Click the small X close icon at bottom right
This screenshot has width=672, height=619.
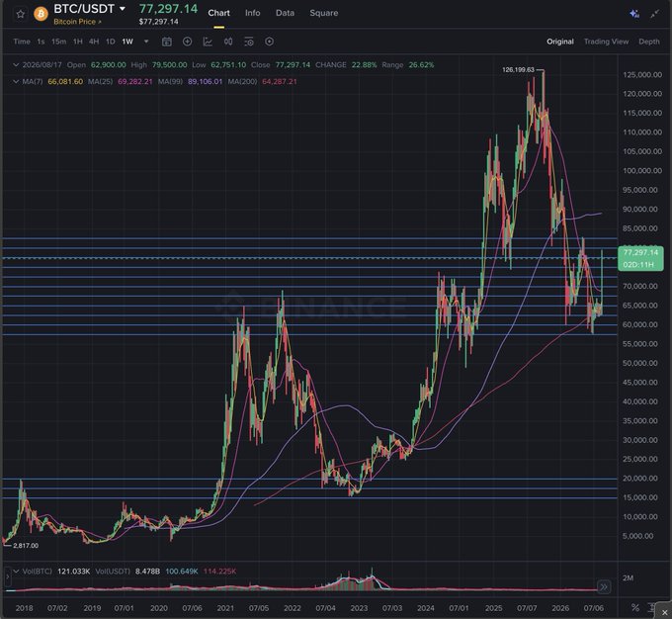tap(665, 612)
